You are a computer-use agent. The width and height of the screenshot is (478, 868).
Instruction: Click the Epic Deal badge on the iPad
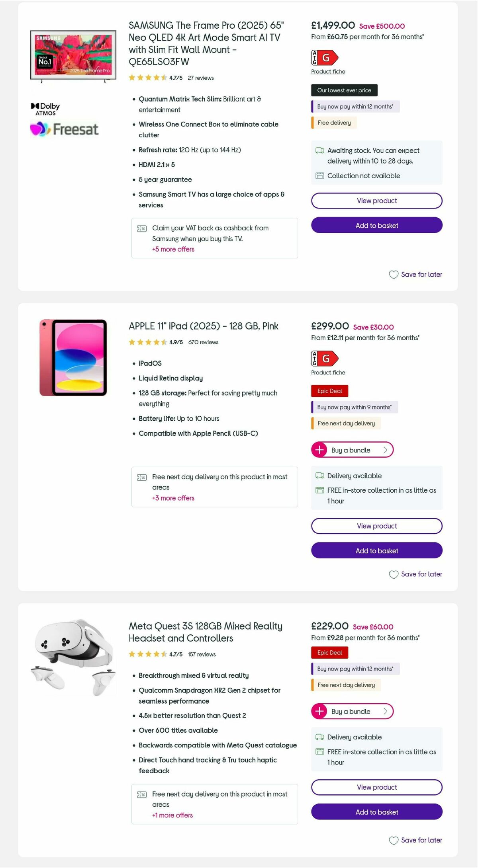[x=329, y=391]
